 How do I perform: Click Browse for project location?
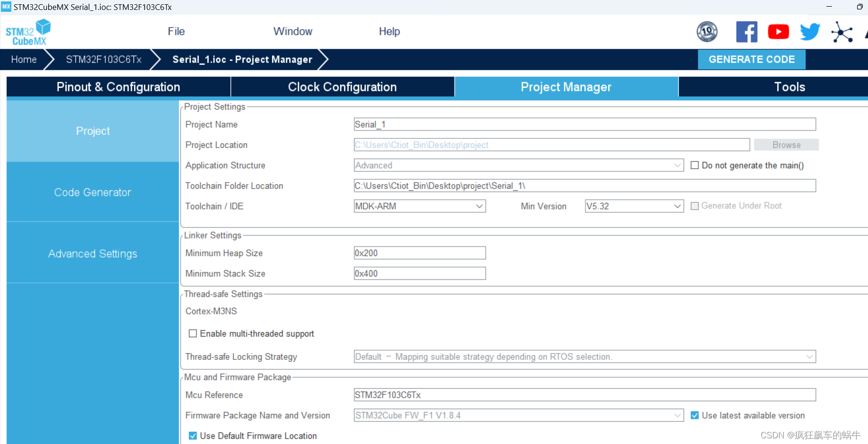[x=786, y=145]
